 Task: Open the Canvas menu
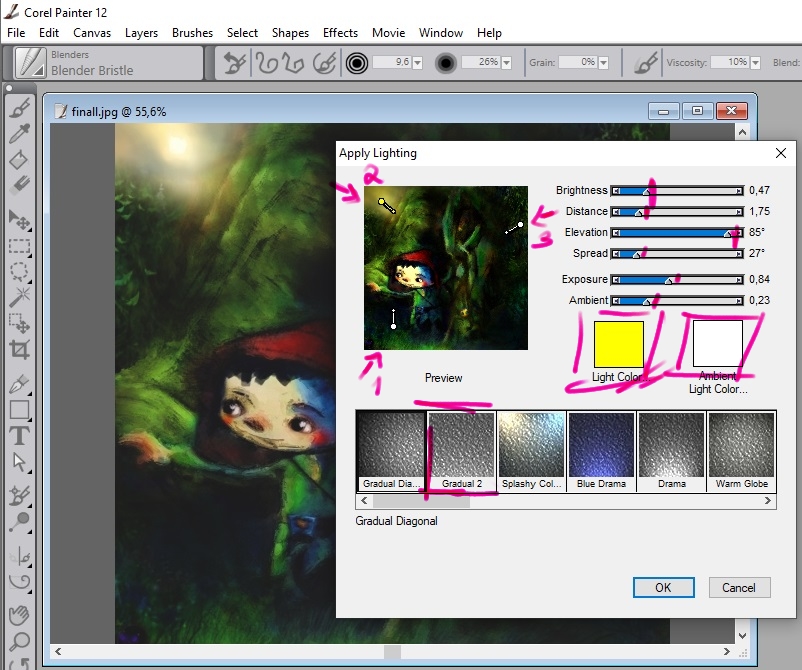pyautogui.click(x=92, y=33)
